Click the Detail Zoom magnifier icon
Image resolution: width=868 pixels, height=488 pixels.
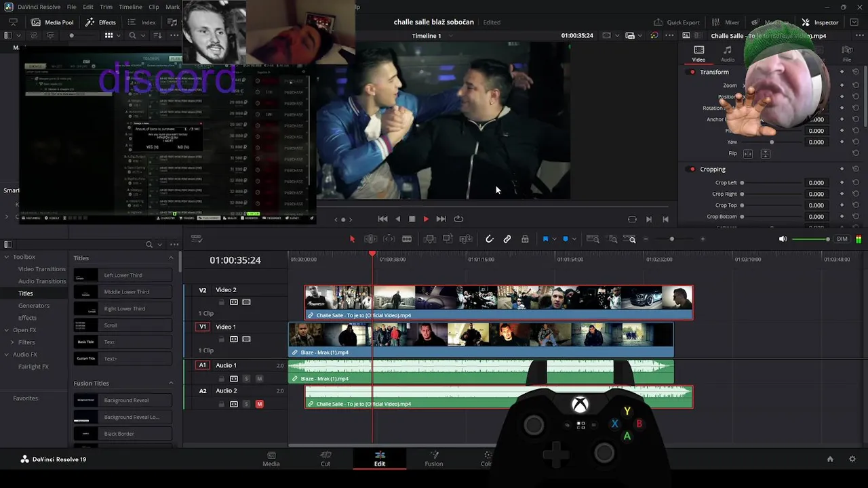(x=612, y=239)
